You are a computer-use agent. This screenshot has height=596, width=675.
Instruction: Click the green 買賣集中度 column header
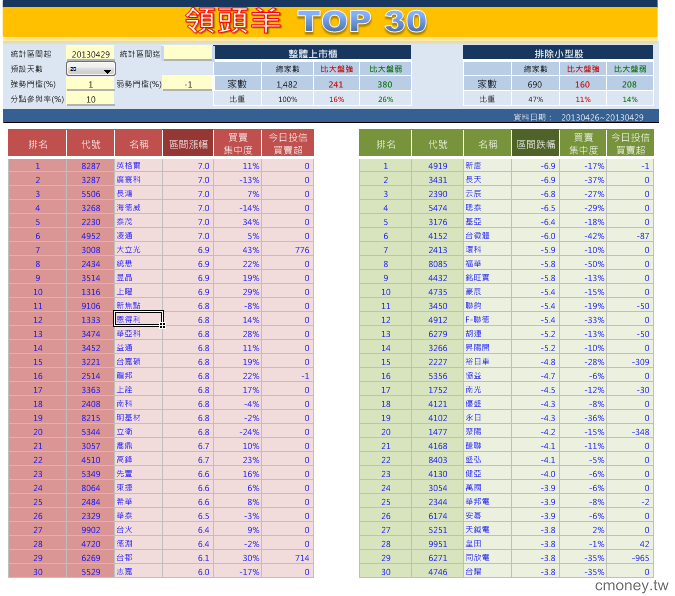[583, 144]
